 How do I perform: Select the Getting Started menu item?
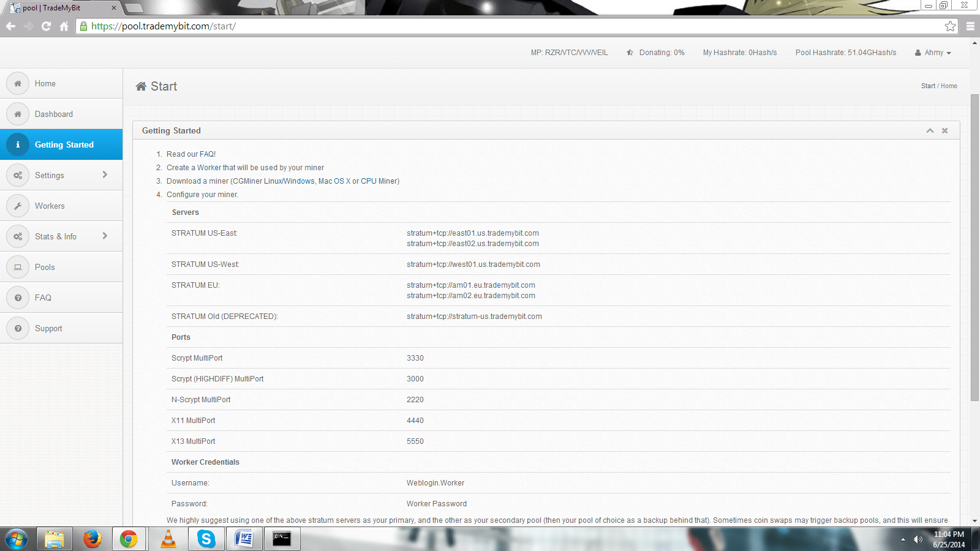pos(61,144)
